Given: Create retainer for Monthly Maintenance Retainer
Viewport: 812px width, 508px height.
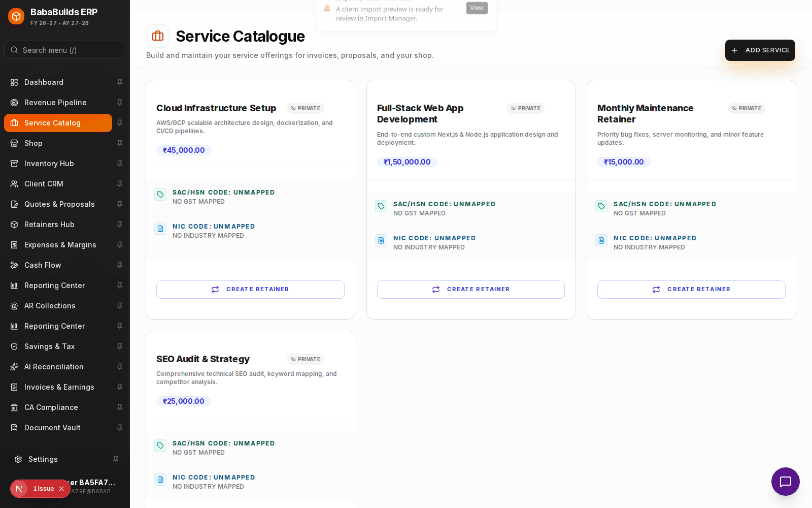Looking at the screenshot, I should point(691,290).
